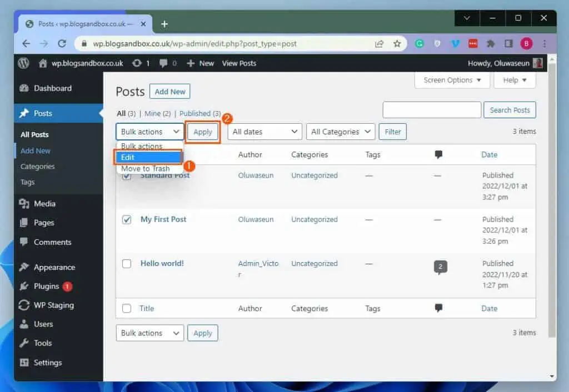Open the updates icon showing 1
This screenshot has width=569, height=392.
(137, 63)
